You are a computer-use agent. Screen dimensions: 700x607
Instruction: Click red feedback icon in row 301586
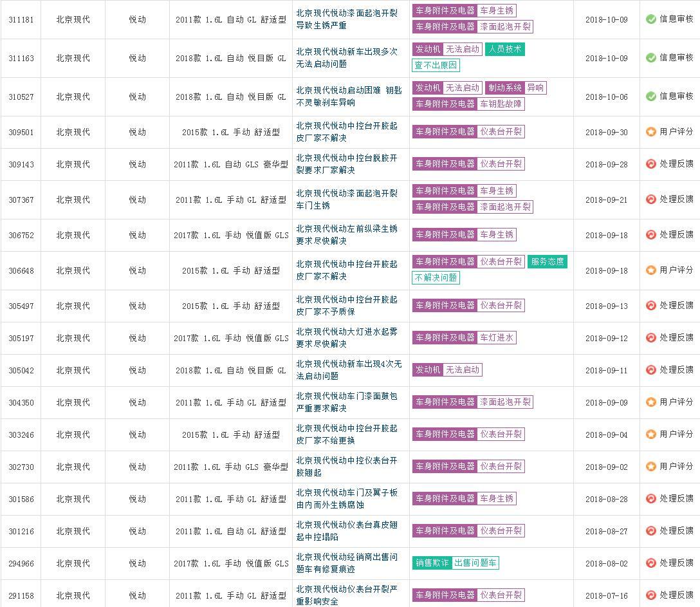point(651,498)
